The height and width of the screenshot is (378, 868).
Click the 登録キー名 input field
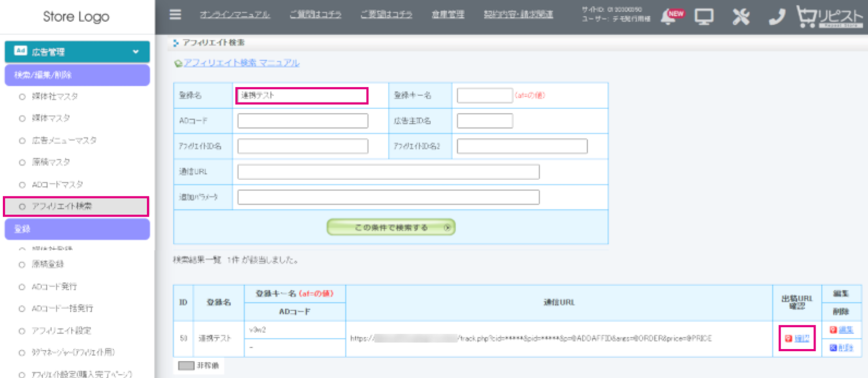coord(485,96)
